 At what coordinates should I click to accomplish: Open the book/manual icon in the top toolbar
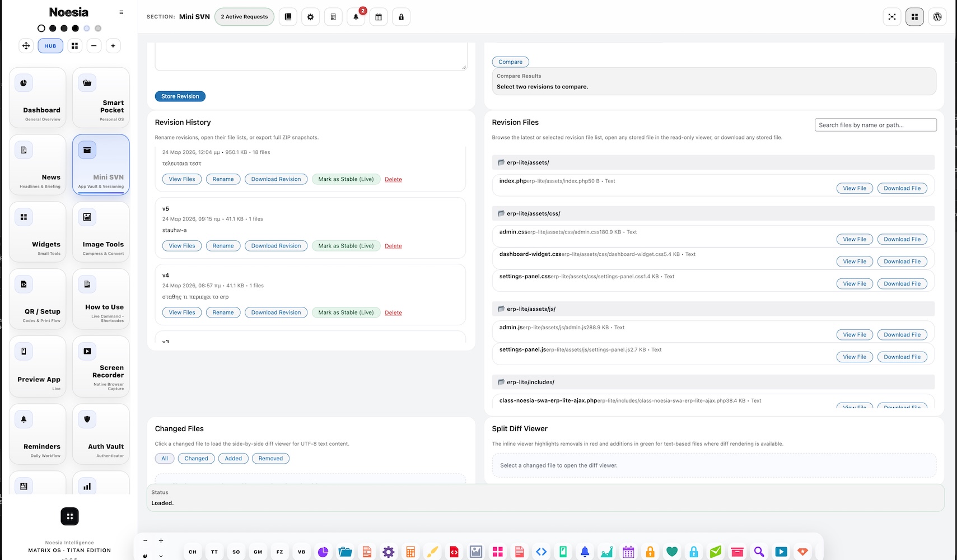click(x=288, y=17)
